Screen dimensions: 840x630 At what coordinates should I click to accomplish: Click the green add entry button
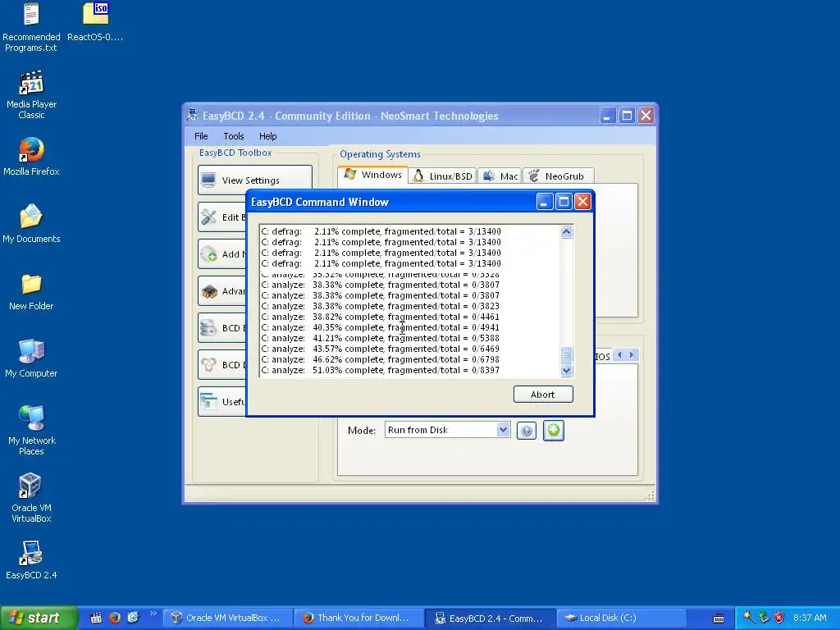point(554,430)
